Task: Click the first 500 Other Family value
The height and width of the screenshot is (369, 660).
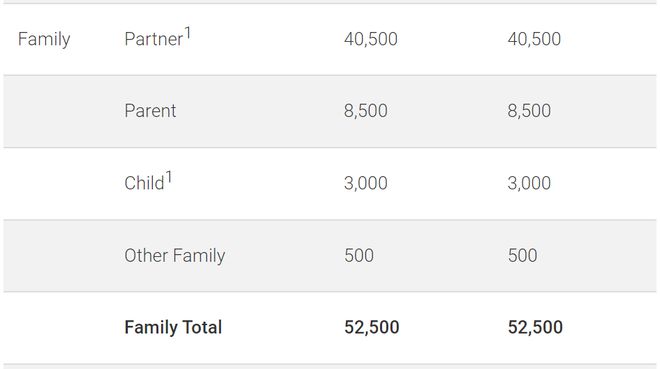Action: click(359, 255)
